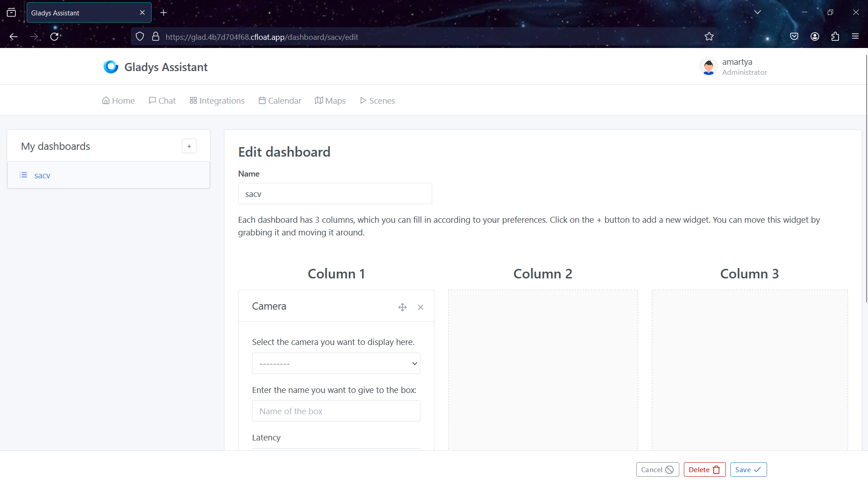Open the camera selection dropdown
The height and width of the screenshot is (488, 868).
tap(336, 364)
